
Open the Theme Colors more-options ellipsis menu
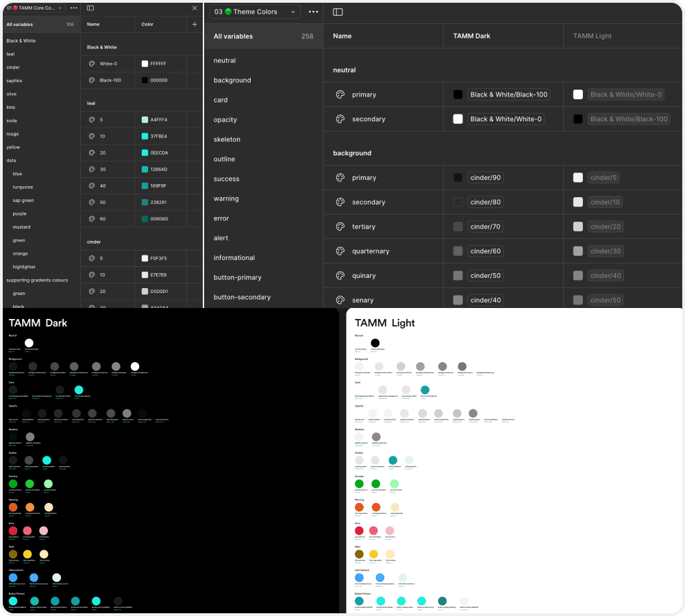[313, 12]
